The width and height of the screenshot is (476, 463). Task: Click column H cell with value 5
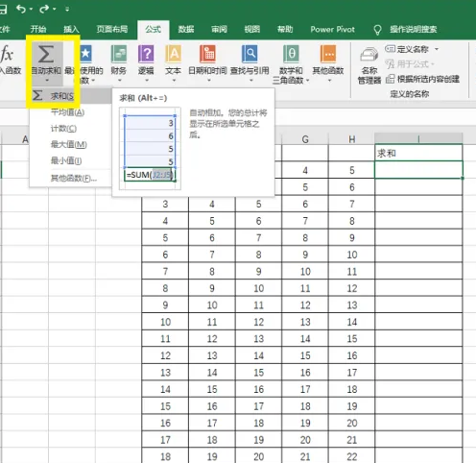coord(352,170)
